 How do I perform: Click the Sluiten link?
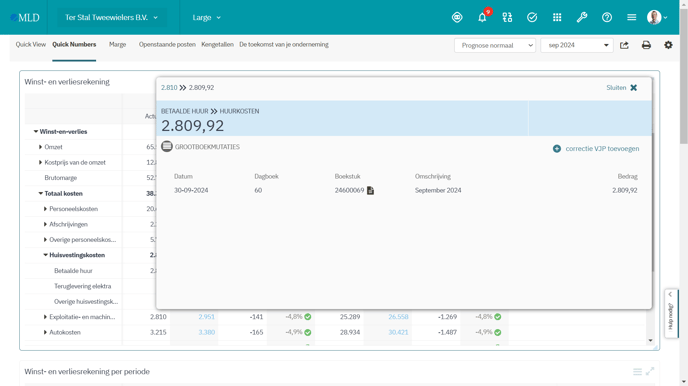[x=616, y=88]
